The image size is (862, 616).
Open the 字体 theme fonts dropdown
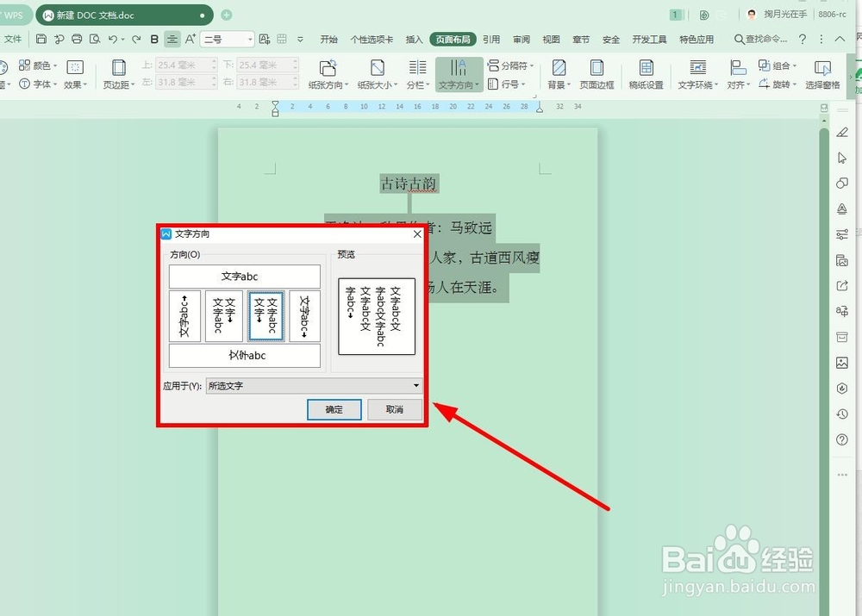coord(37,84)
